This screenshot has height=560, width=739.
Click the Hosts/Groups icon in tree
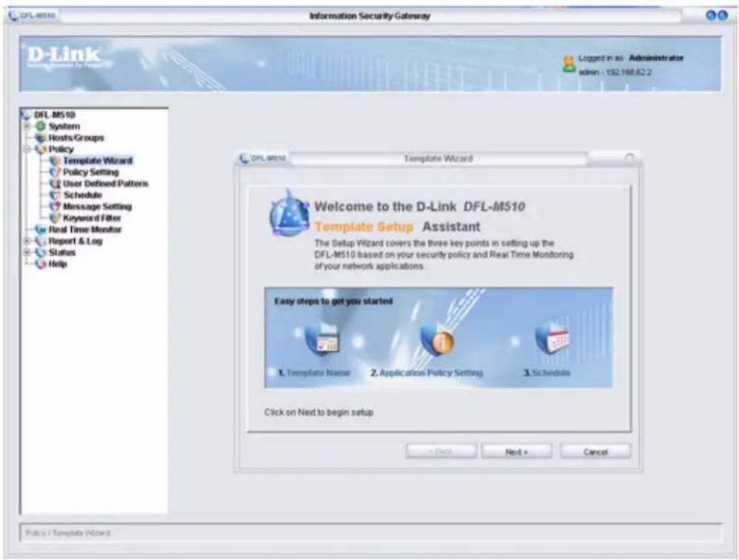(x=41, y=138)
